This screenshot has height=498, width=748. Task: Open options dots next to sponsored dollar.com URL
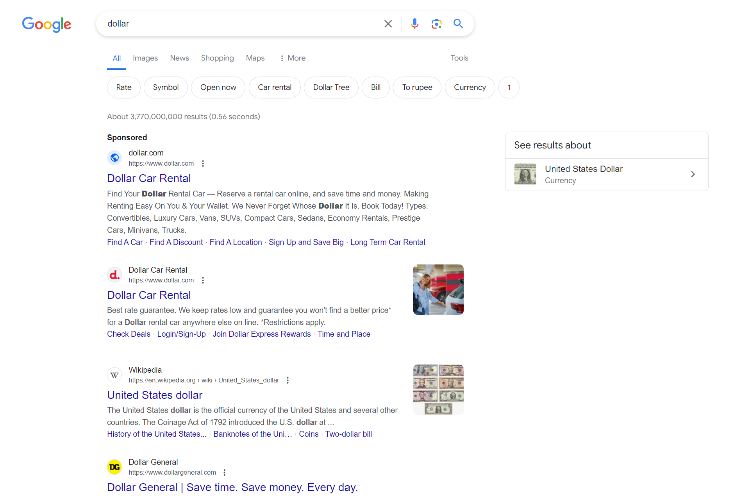pyautogui.click(x=203, y=164)
